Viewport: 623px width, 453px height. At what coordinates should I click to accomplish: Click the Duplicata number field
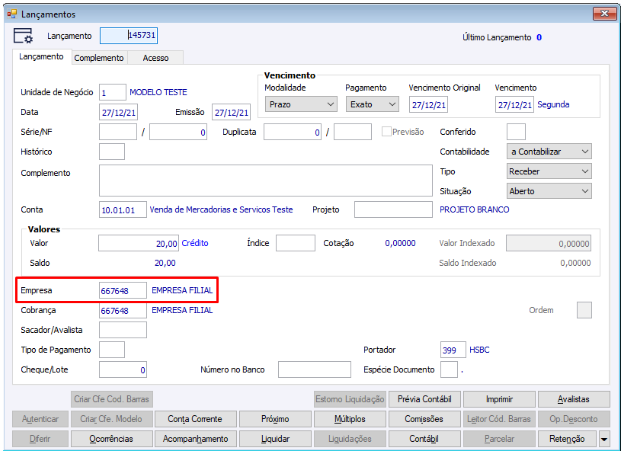292,132
